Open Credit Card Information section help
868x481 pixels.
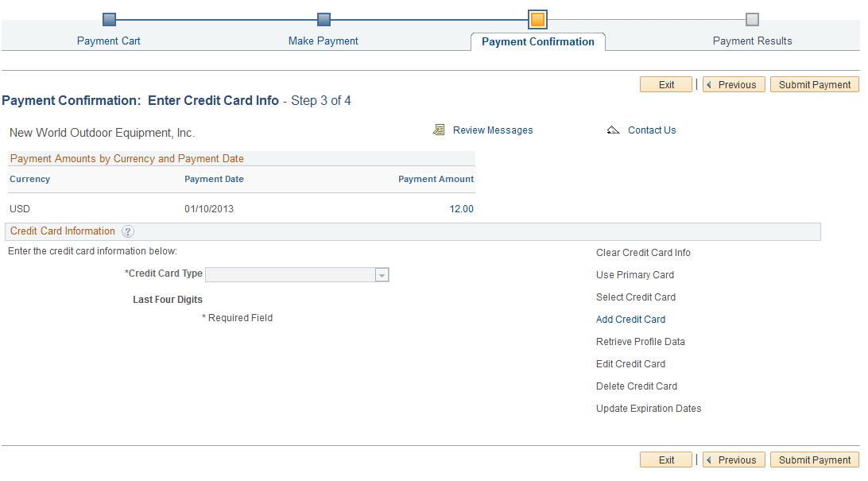[128, 231]
